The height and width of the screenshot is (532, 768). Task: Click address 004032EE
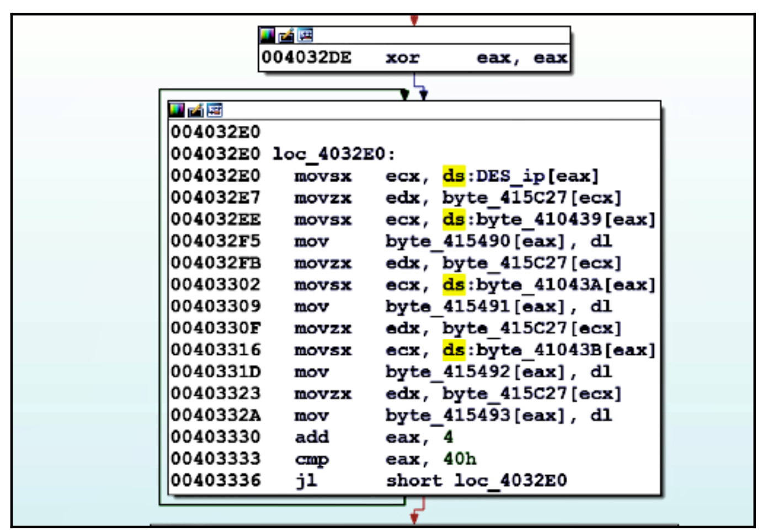click(216, 220)
